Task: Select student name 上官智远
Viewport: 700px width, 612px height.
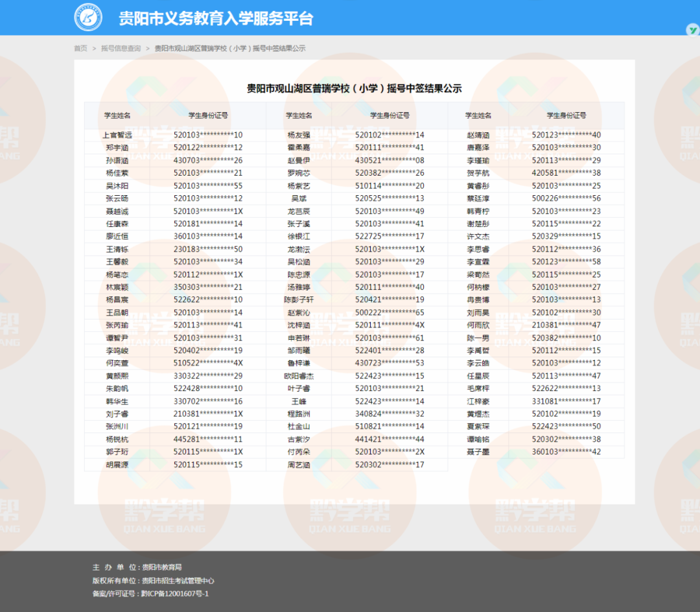Action: click(117, 135)
